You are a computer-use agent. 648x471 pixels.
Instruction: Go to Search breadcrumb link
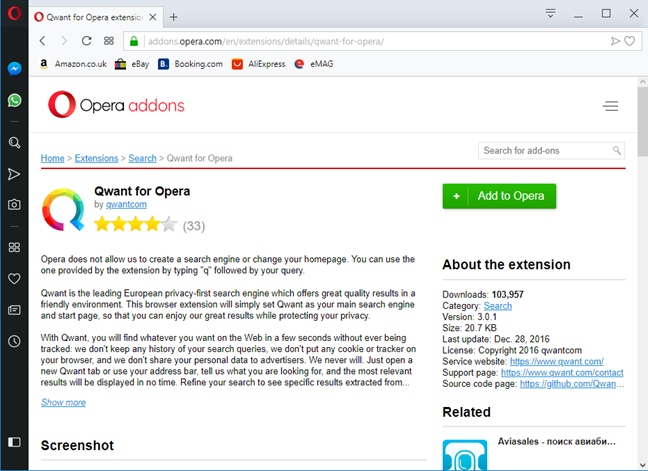(142, 158)
